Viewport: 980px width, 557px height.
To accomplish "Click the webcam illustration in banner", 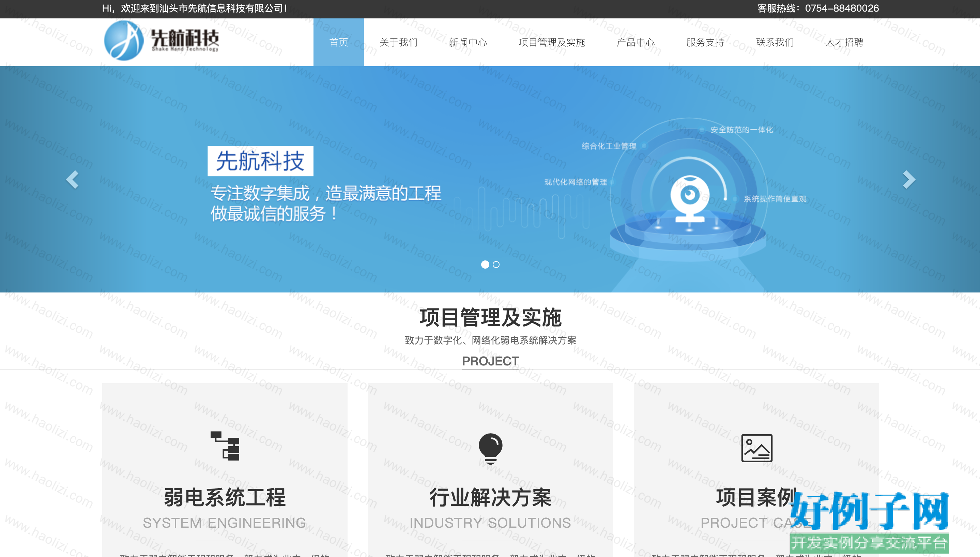I will 690,199.
